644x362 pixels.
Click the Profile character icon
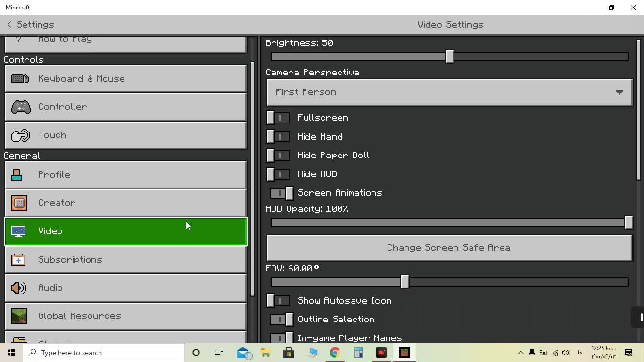tap(17, 175)
